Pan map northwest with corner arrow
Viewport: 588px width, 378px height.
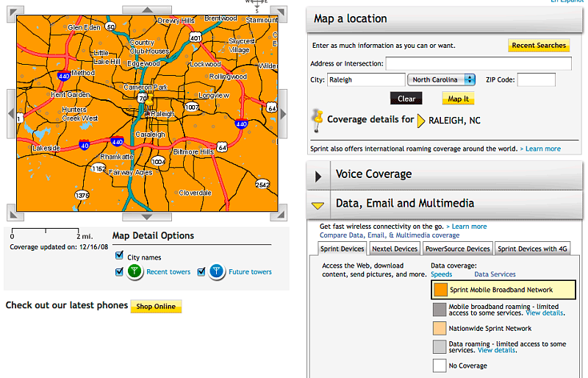tap(15, 13)
